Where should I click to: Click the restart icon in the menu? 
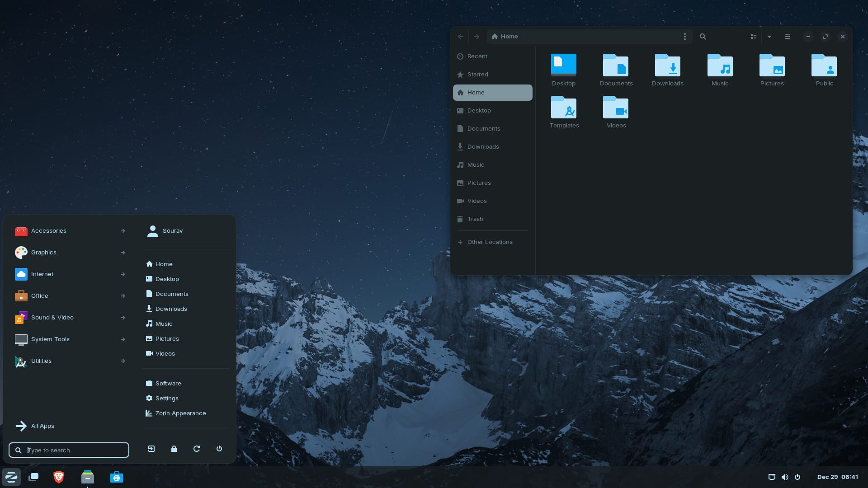(196, 449)
